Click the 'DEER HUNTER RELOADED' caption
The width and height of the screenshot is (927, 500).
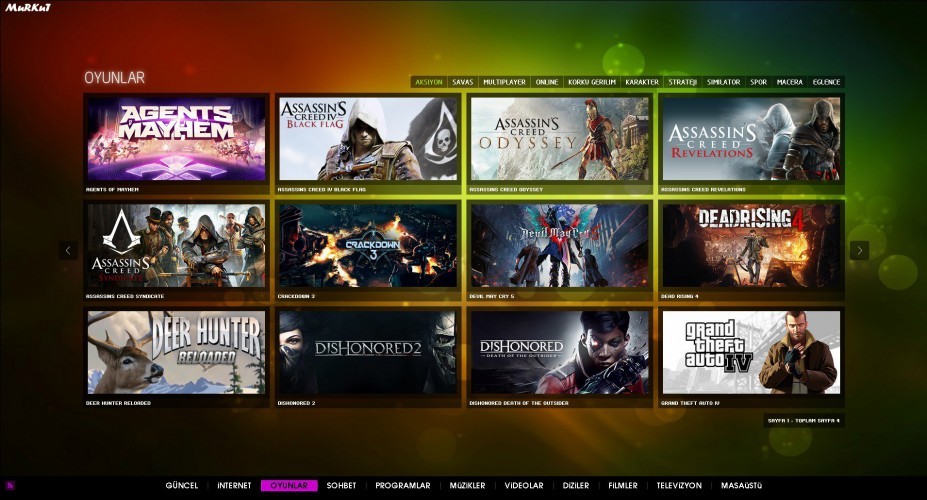coord(118,403)
